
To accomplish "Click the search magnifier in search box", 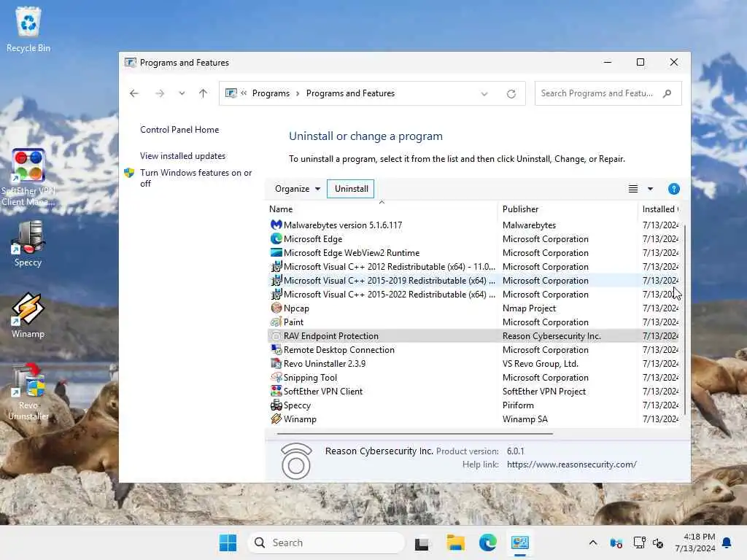I will pyautogui.click(x=667, y=93).
